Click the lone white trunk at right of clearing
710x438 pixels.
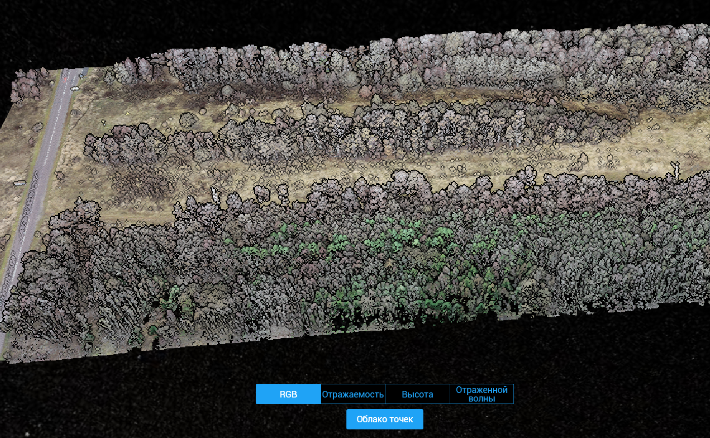(675, 170)
